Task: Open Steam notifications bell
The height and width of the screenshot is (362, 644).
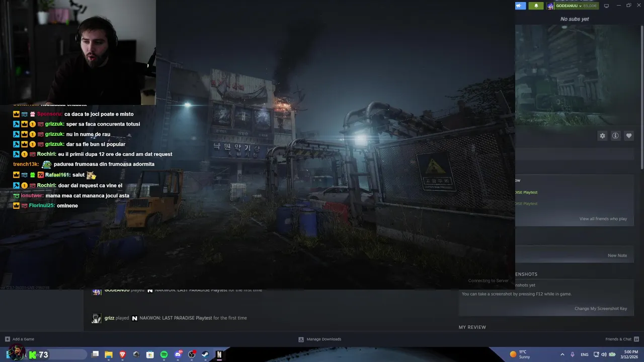Action: click(x=536, y=6)
